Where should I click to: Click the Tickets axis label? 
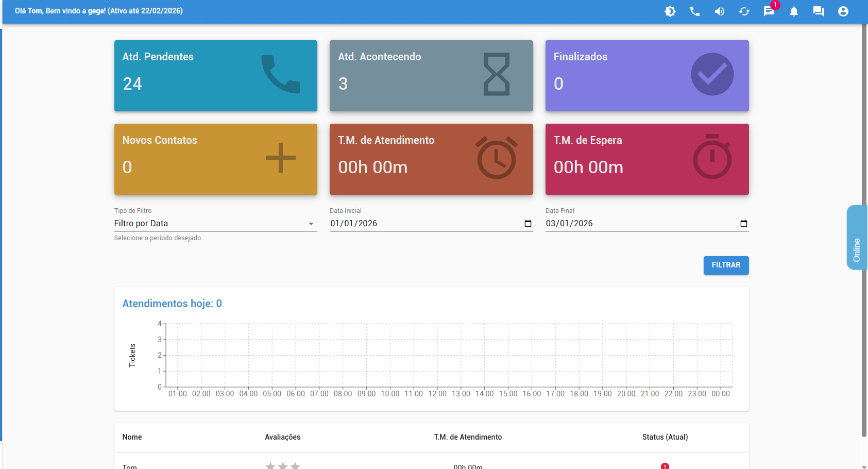132,355
